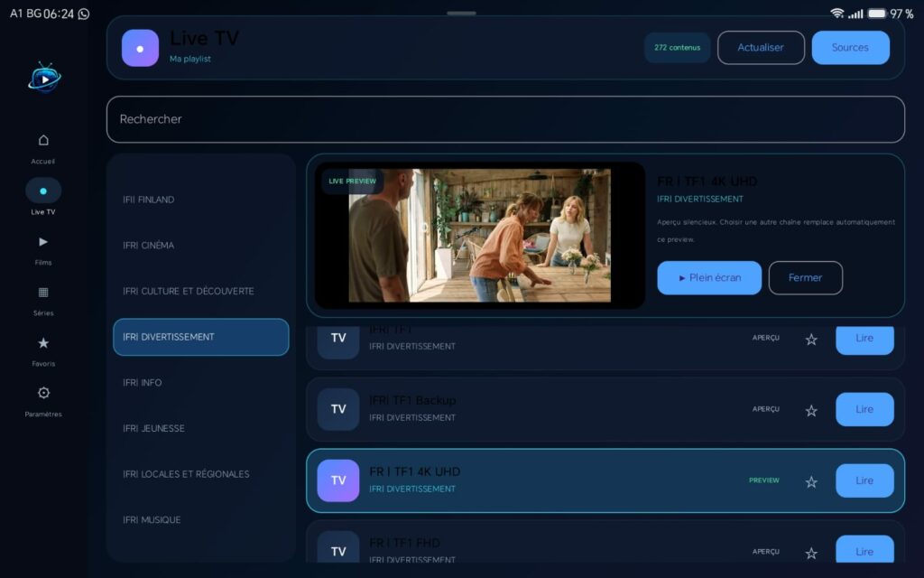Image resolution: width=924 pixels, height=578 pixels.
Task: Click the Rechercher search field
Action: [505, 119]
